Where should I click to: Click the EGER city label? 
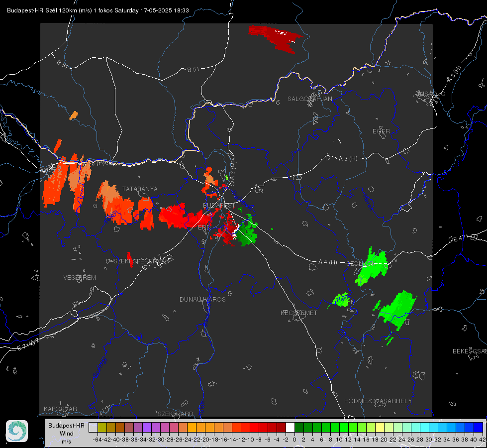pyautogui.click(x=381, y=131)
